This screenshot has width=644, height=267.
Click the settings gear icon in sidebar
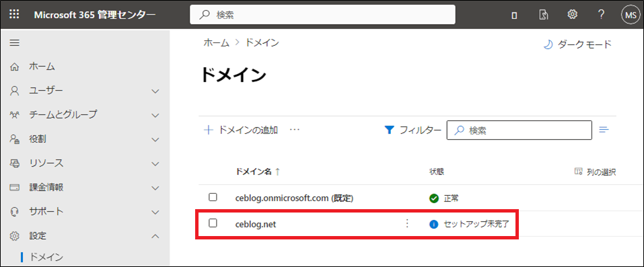tap(14, 236)
